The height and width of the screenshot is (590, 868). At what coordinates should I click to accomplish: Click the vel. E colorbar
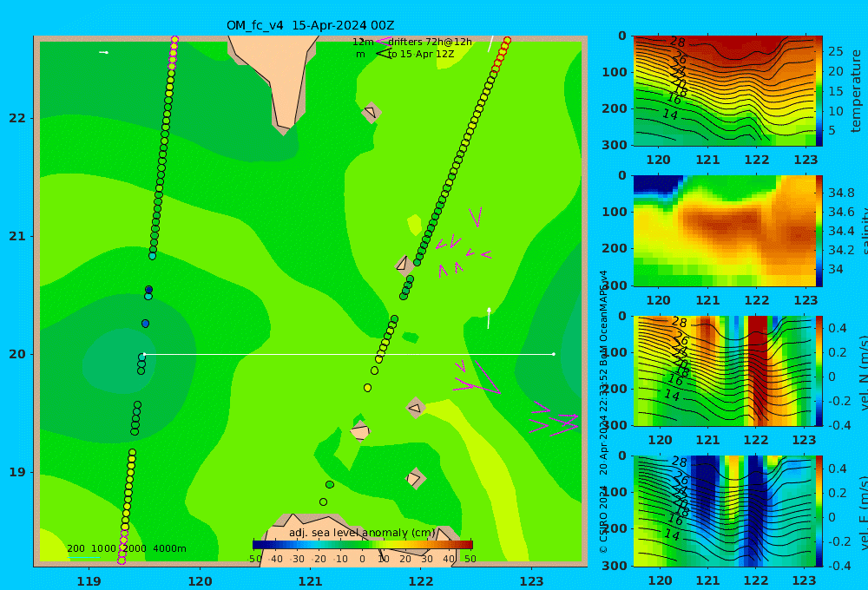(819, 511)
